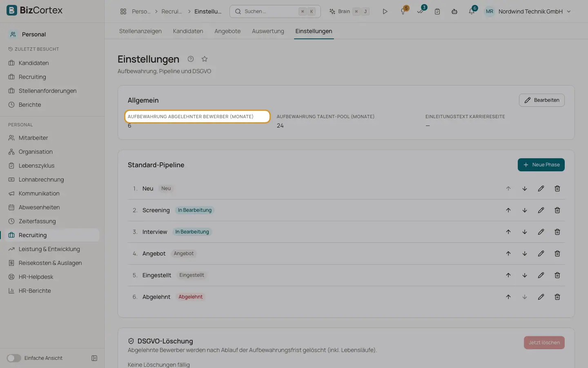Open the play icon in top bar
The height and width of the screenshot is (368, 588).
point(385,11)
